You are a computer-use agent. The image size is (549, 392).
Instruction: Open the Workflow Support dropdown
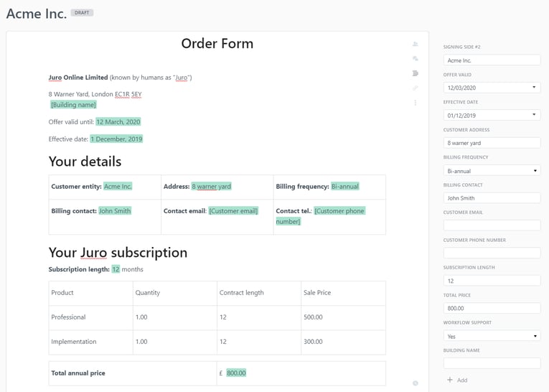coord(535,336)
